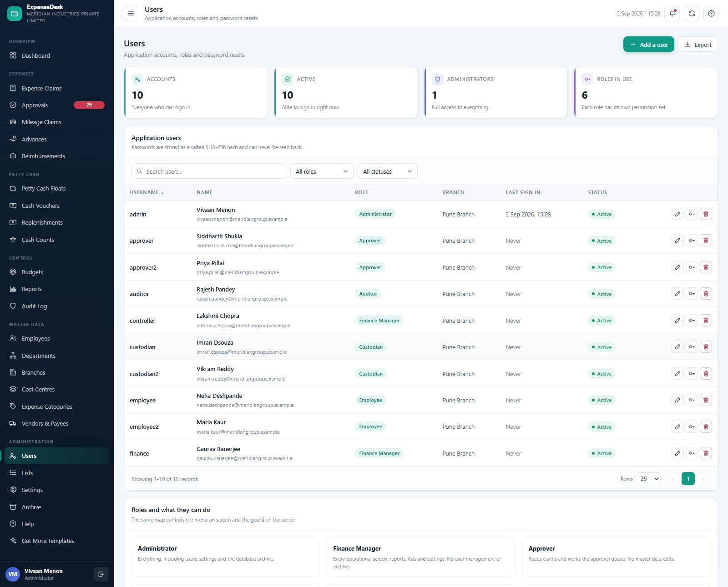Sort by the LAST SIGN IN column
This screenshot has height=587, width=728.
click(523, 193)
